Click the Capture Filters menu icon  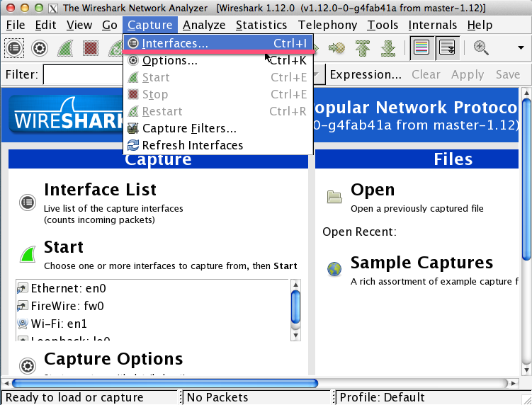tap(133, 128)
